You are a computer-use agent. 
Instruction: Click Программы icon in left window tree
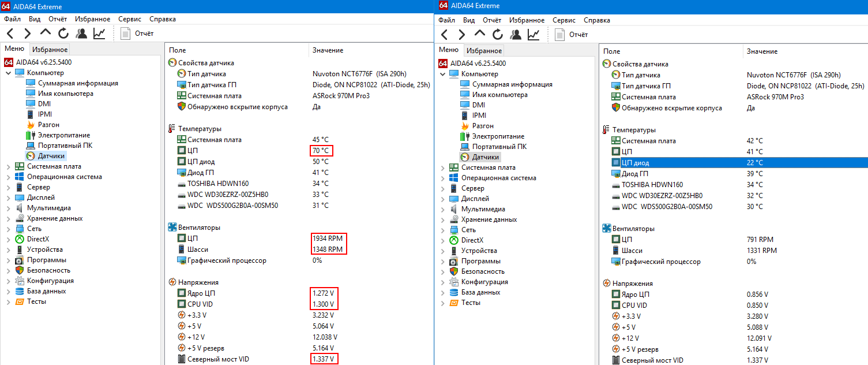pyautogui.click(x=20, y=260)
